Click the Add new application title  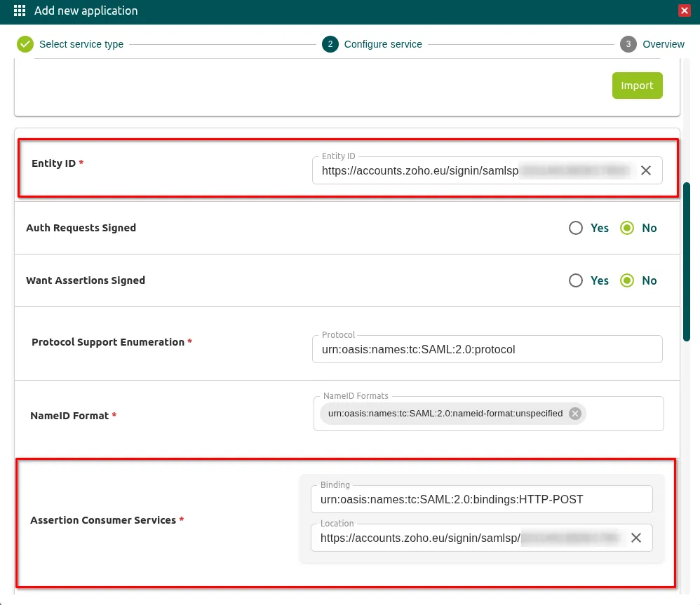coord(86,11)
